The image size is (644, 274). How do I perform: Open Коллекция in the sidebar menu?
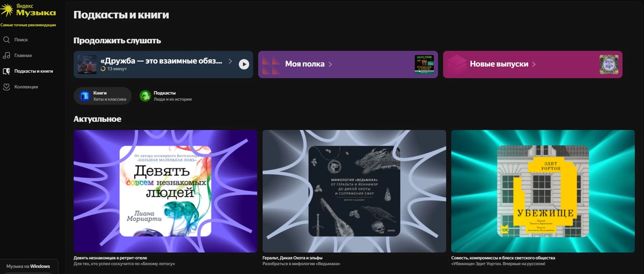tap(26, 87)
